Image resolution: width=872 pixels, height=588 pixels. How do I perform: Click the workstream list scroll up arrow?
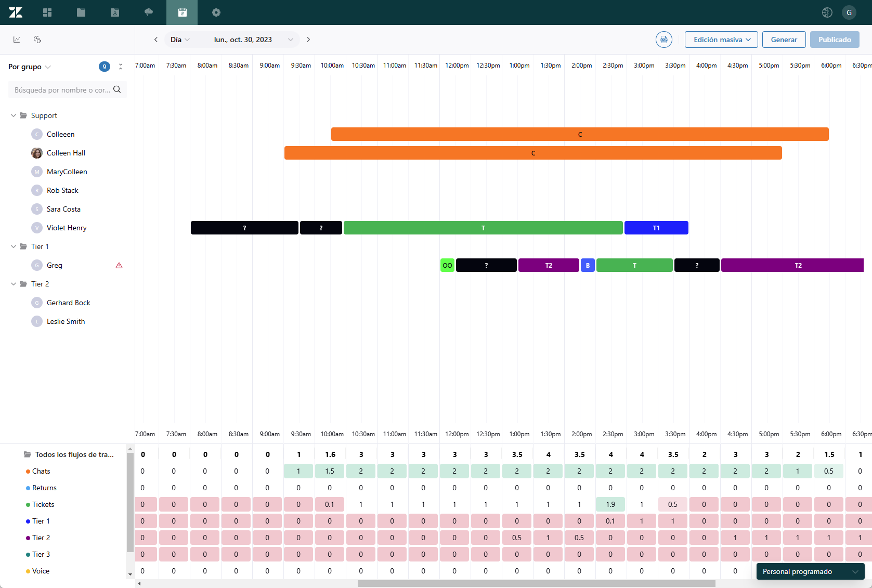pos(130,449)
